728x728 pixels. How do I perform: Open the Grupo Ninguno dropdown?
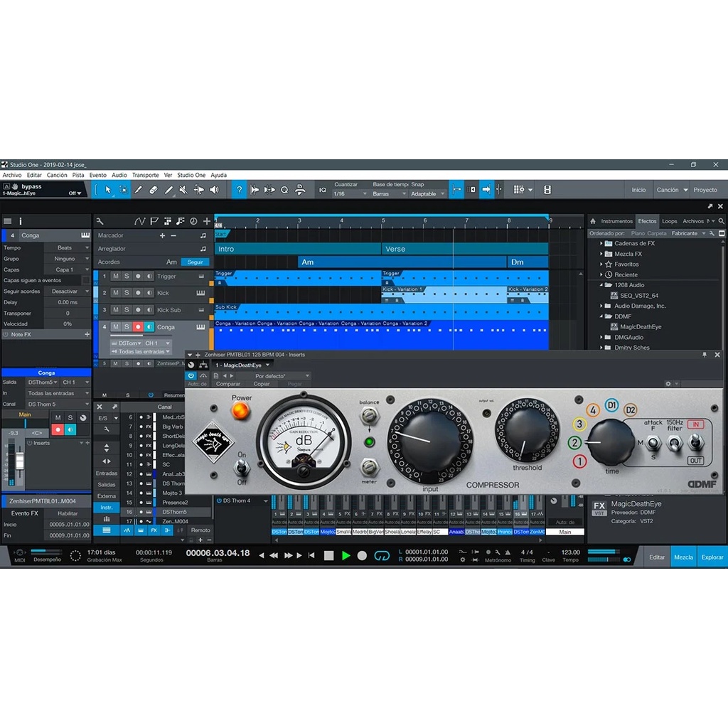point(68,259)
